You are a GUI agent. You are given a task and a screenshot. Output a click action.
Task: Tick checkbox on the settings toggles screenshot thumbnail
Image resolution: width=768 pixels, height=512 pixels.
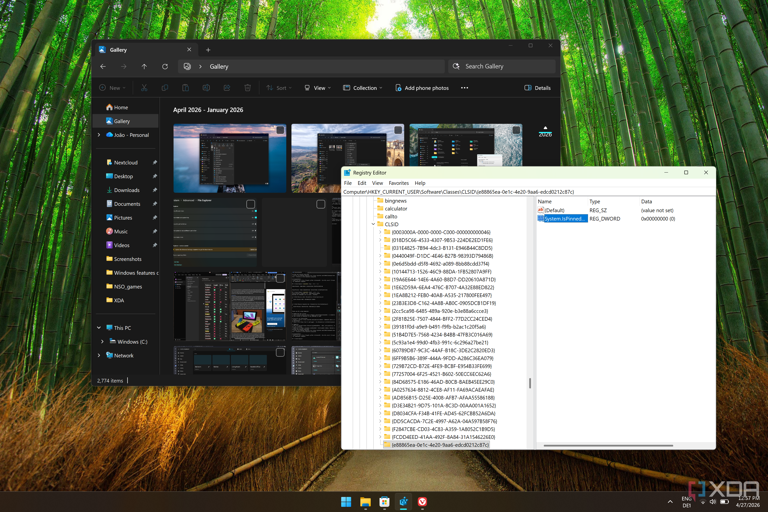coord(250,204)
